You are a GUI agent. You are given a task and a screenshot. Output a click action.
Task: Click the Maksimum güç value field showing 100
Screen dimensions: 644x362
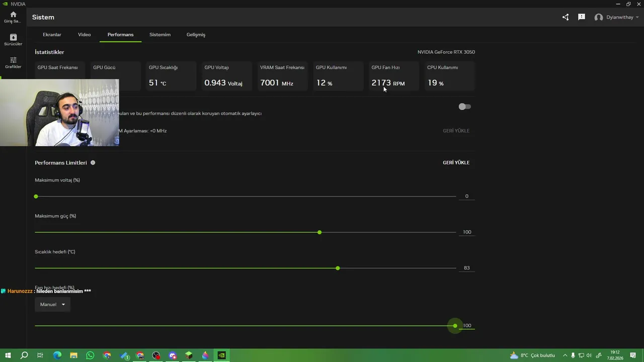[x=466, y=232]
